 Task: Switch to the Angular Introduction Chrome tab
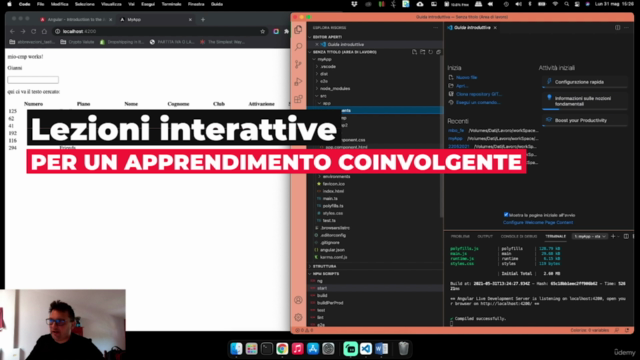[x=76, y=20]
